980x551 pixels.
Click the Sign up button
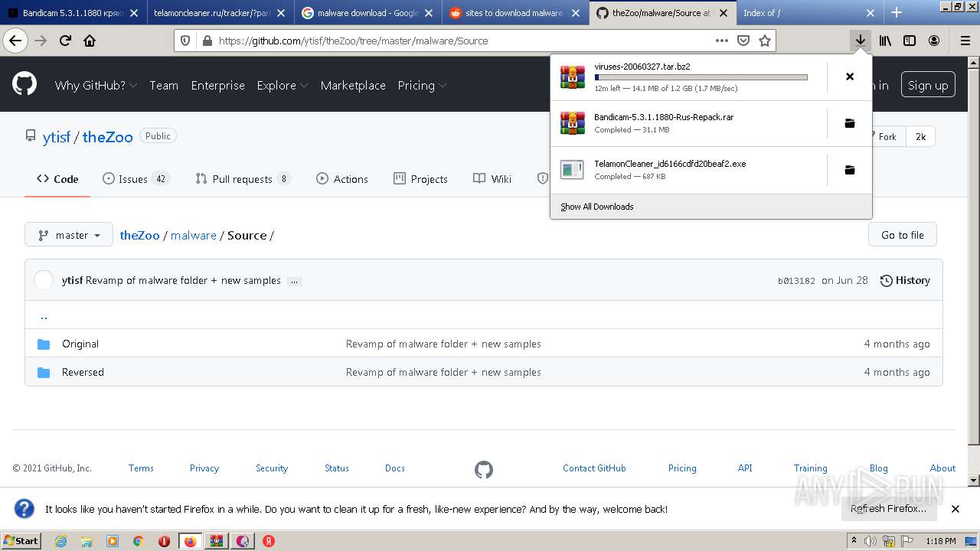[928, 85]
